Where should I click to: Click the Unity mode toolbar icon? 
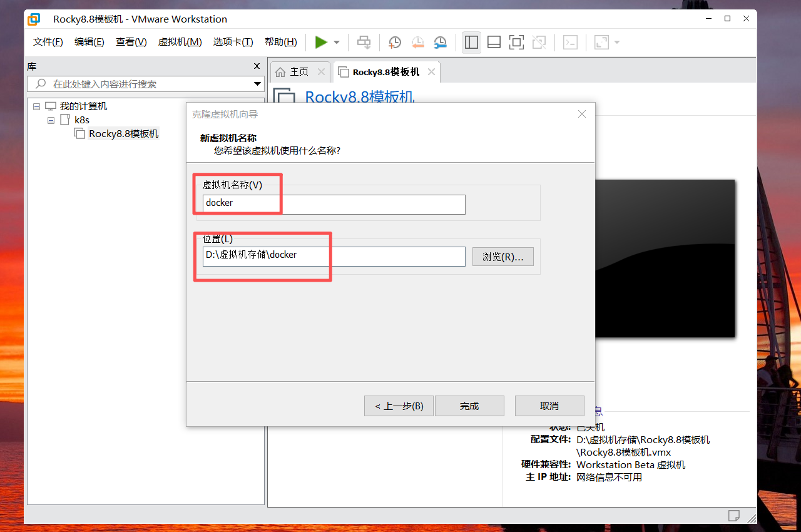[539, 42]
